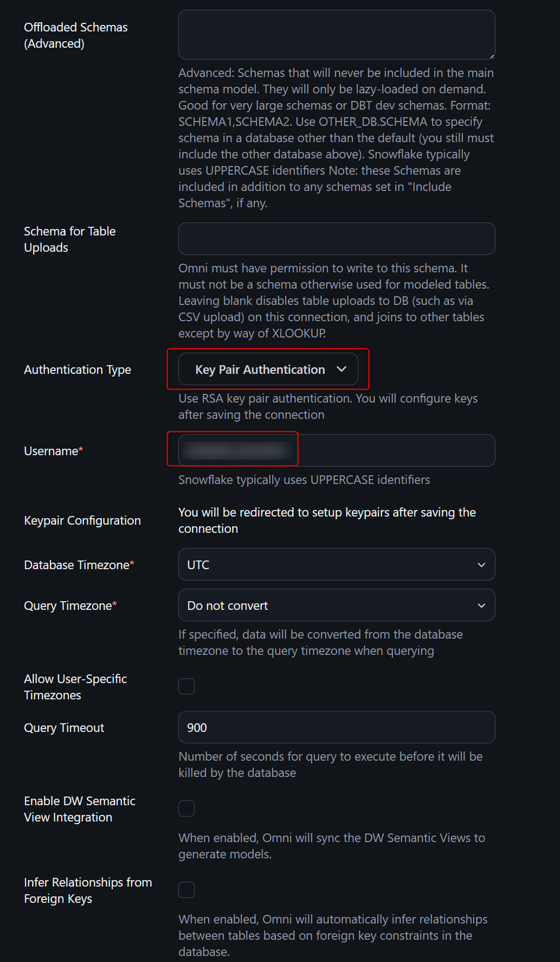Screen dimensions: 560x962
Task: Click the "Query Timeout" label text
Action: (x=64, y=728)
